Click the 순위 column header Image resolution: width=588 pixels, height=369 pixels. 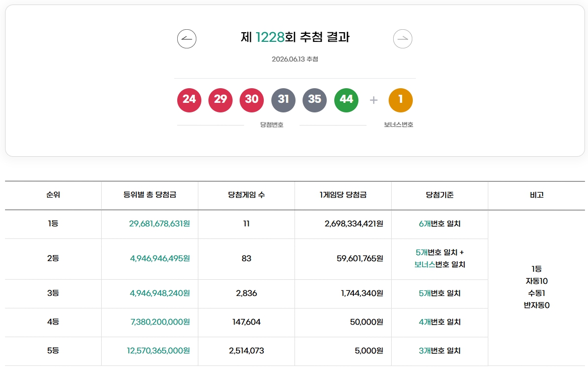(x=53, y=195)
